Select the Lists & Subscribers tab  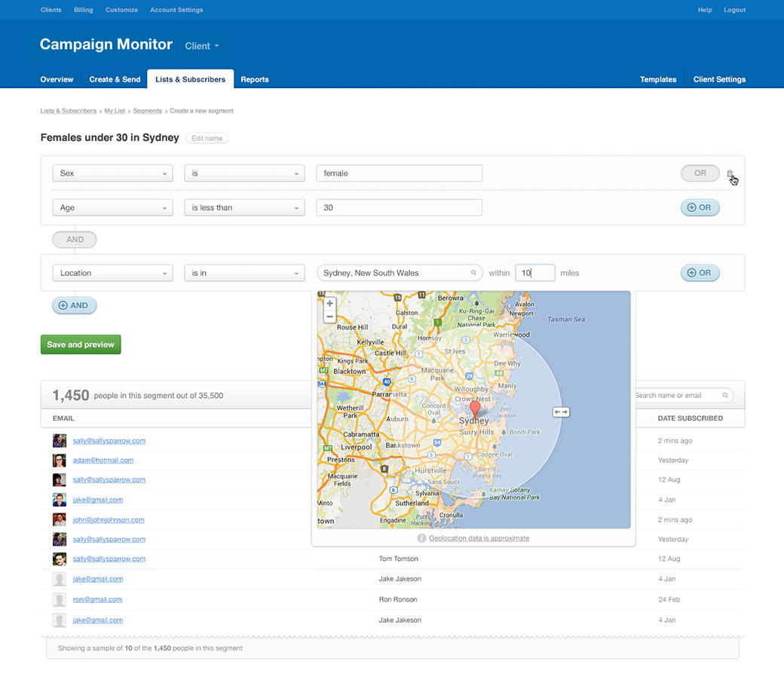(191, 79)
